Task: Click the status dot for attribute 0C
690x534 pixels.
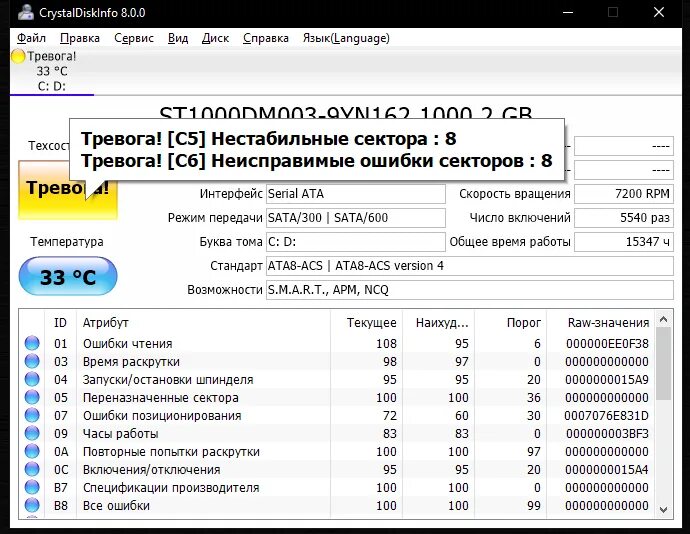Action: click(32, 469)
